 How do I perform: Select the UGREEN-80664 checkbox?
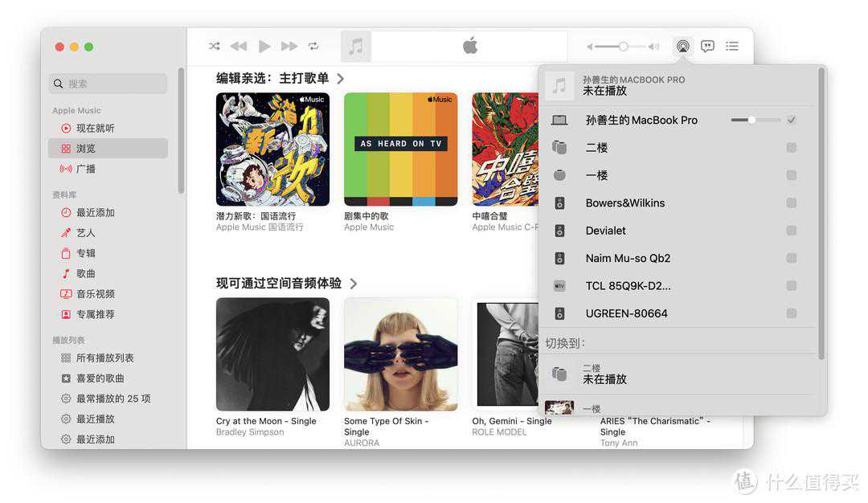click(792, 313)
